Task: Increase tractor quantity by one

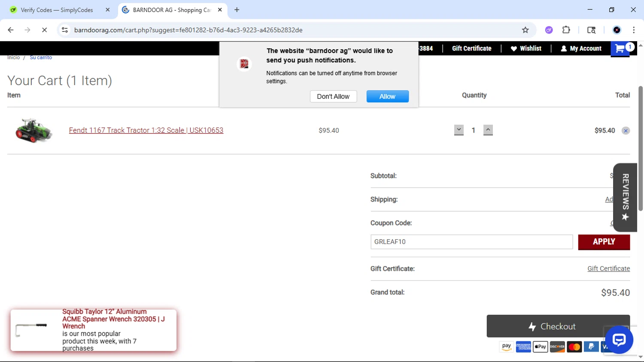Action: point(488,130)
